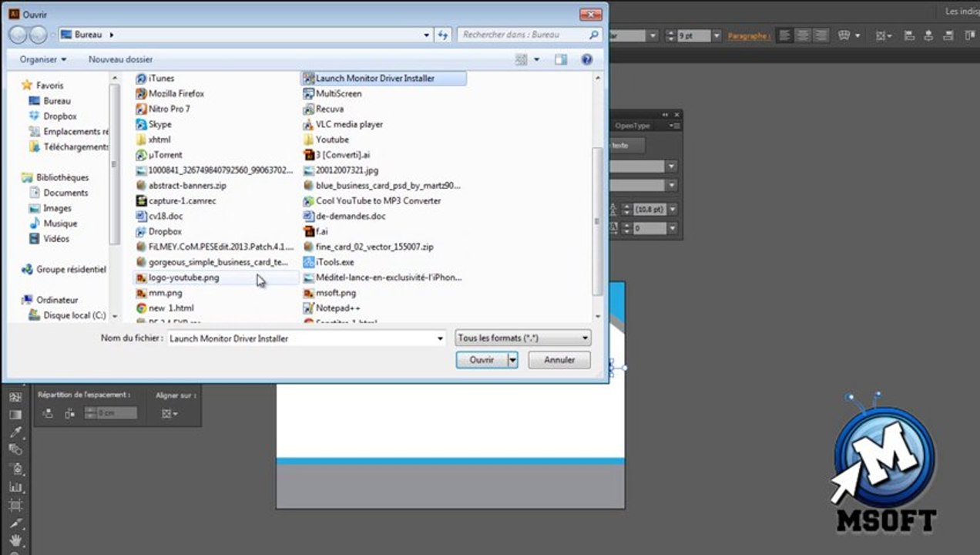Align paragraph text right in control bar
This screenshot has height=555, width=980.
(x=821, y=35)
